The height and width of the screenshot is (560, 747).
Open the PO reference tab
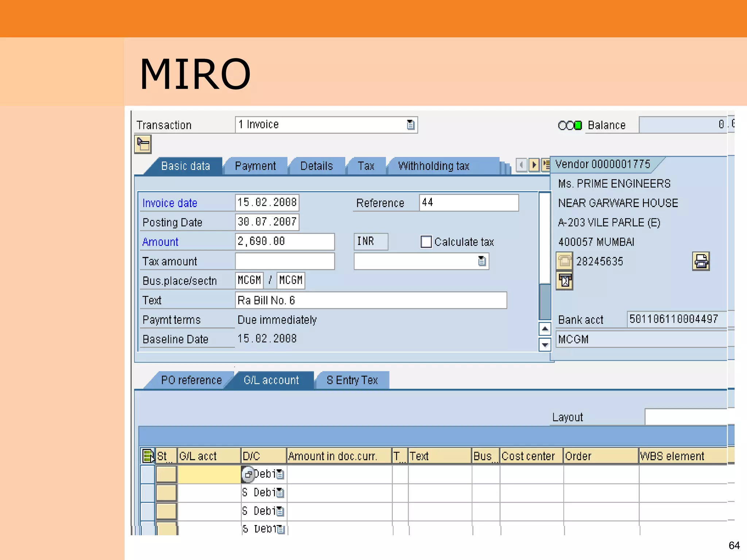pyautogui.click(x=191, y=380)
